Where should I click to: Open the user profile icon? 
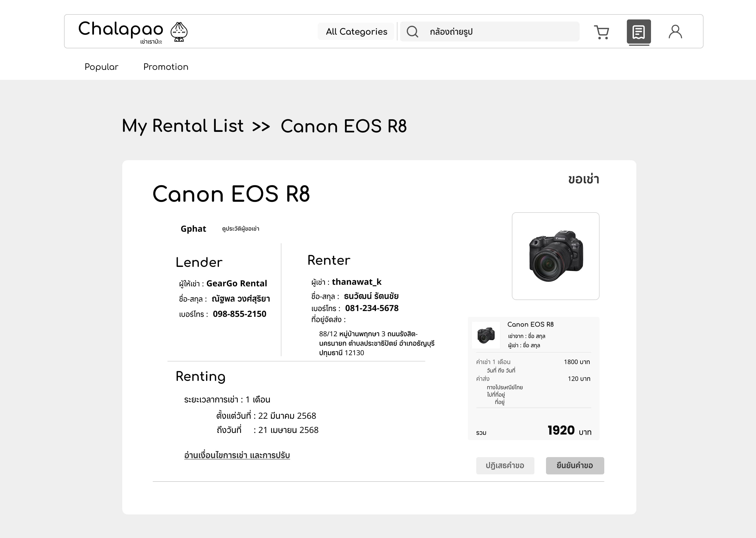pyautogui.click(x=675, y=32)
